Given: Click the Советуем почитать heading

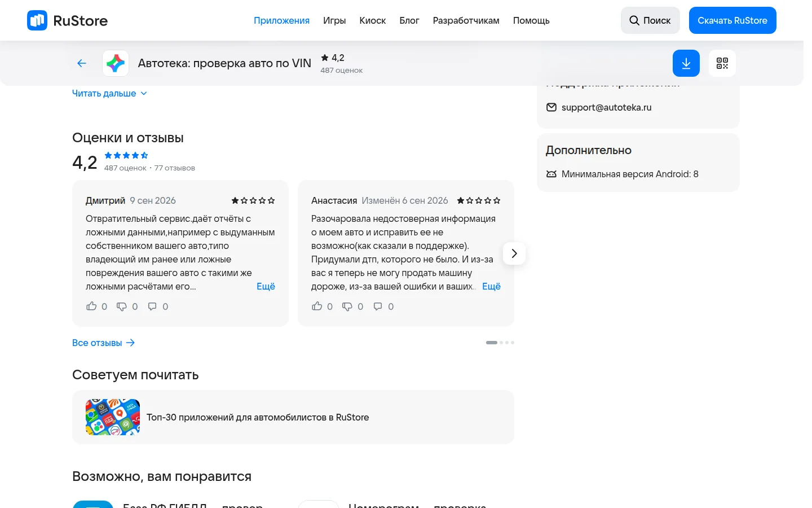Looking at the screenshot, I should point(135,375).
